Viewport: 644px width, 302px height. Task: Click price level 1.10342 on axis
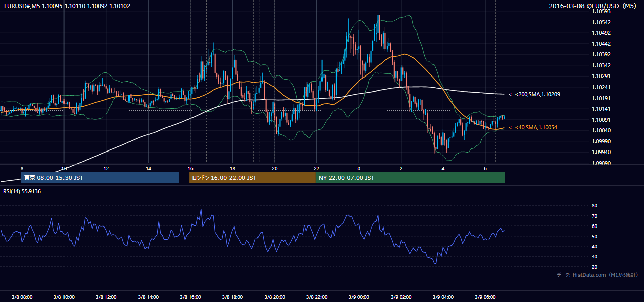pos(601,65)
